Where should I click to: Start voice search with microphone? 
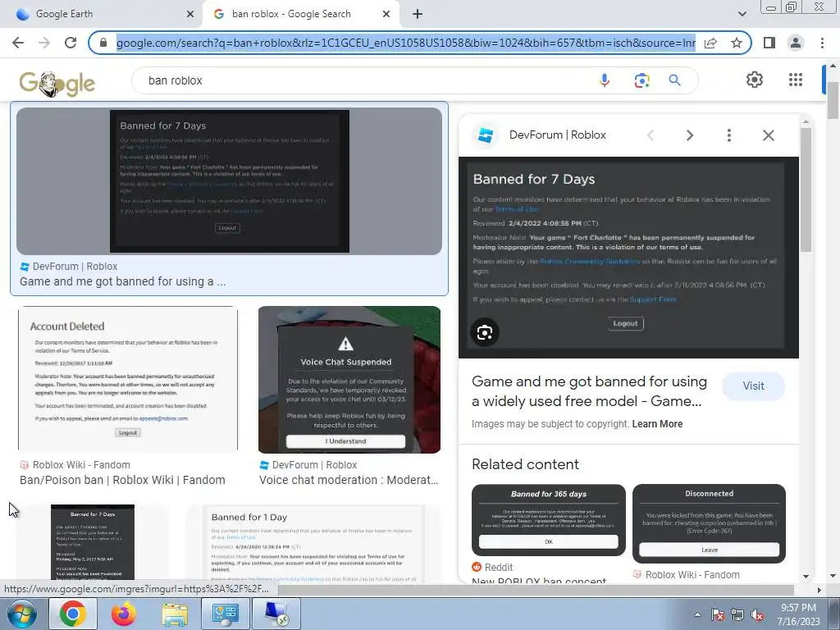(x=605, y=80)
